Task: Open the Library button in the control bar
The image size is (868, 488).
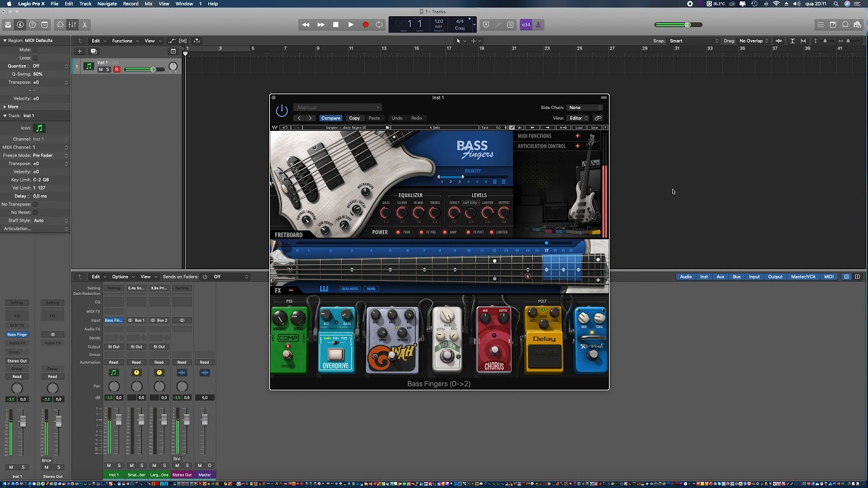Action: [7, 25]
